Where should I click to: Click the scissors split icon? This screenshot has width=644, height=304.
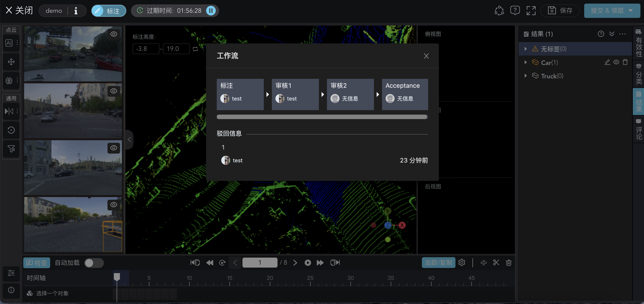pyautogui.click(x=496, y=263)
